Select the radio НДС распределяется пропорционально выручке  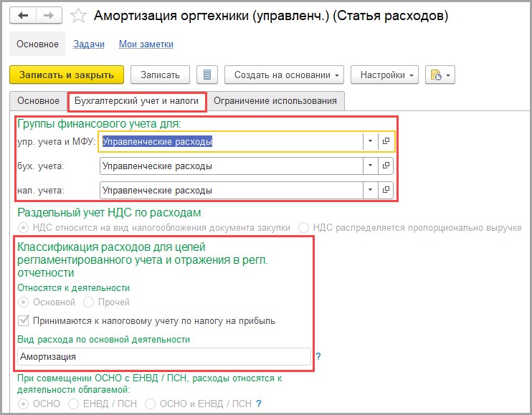303,227
